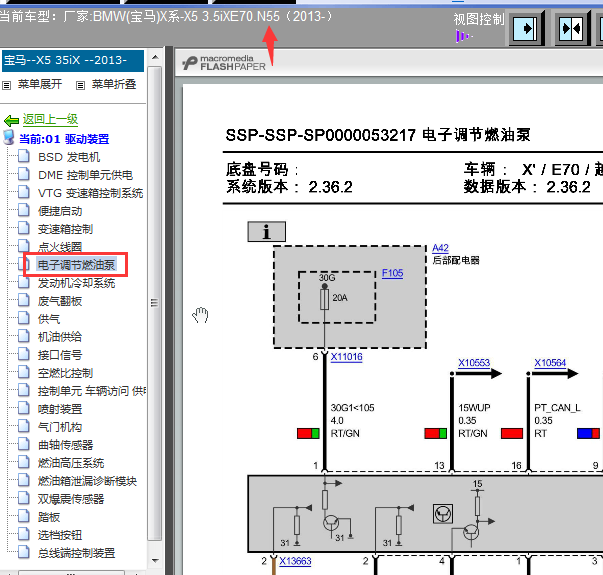Expand the menu with 菜单展开
The width and height of the screenshot is (603, 575).
click(40, 84)
